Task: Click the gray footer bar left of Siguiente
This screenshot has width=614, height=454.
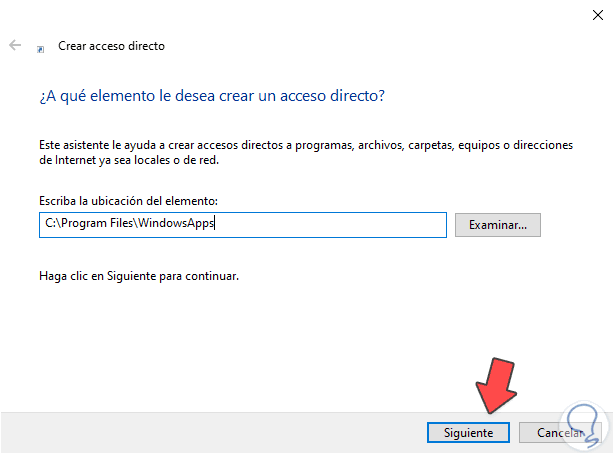Action: pos(200,432)
